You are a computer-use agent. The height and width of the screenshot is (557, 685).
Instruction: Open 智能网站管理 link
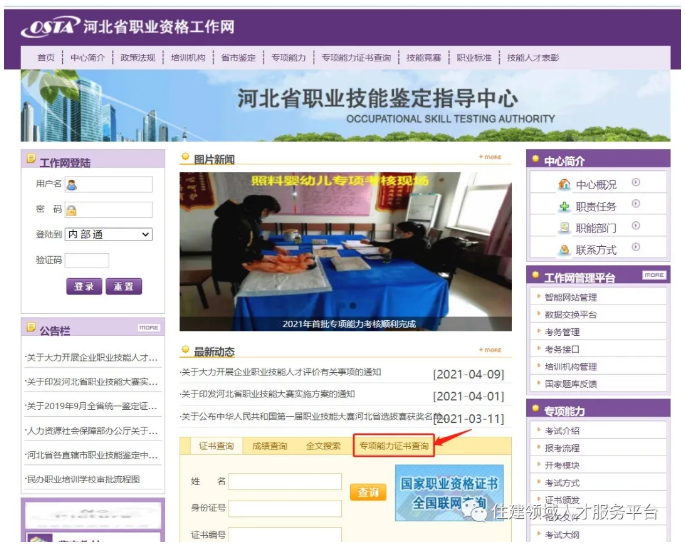pos(571,298)
